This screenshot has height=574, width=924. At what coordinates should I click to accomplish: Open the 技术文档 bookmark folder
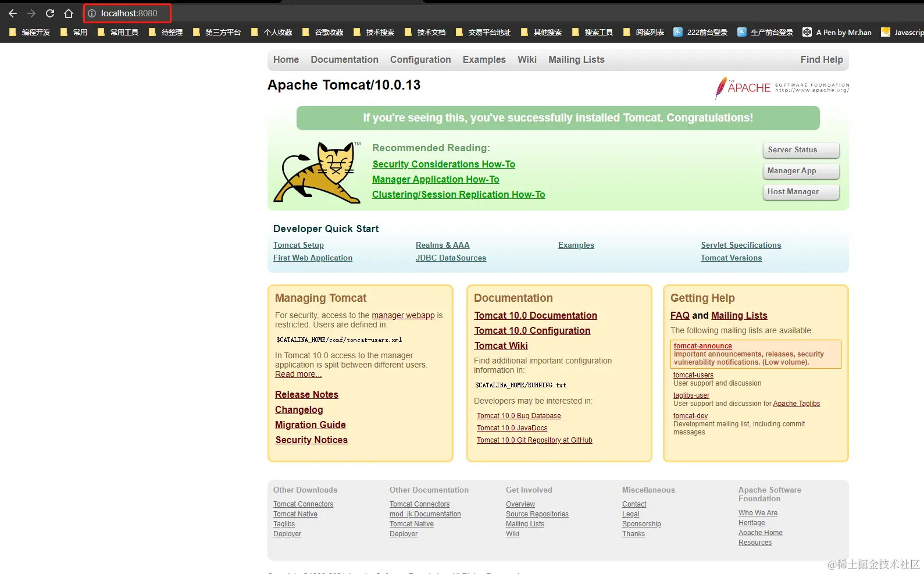(425, 33)
